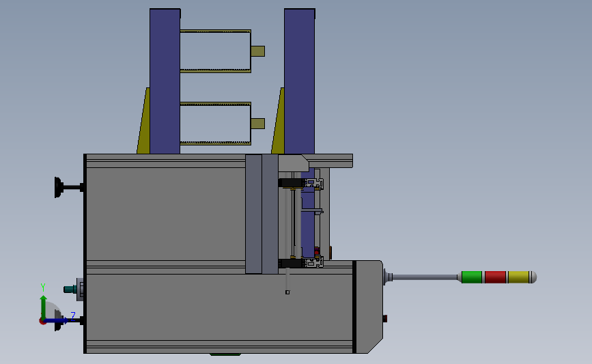Image resolution: width=592 pixels, height=364 pixels.
Task: Select the small red button on the right end cap
Action: [x=384, y=319]
